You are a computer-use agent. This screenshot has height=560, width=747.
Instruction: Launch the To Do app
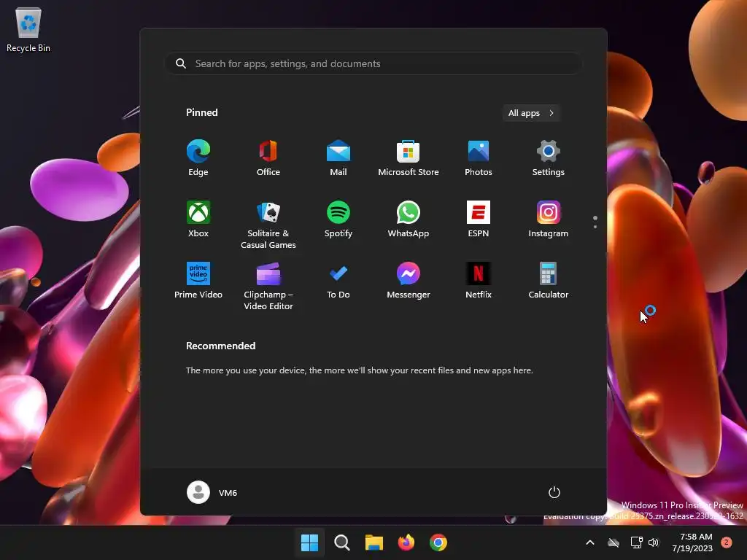338,281
